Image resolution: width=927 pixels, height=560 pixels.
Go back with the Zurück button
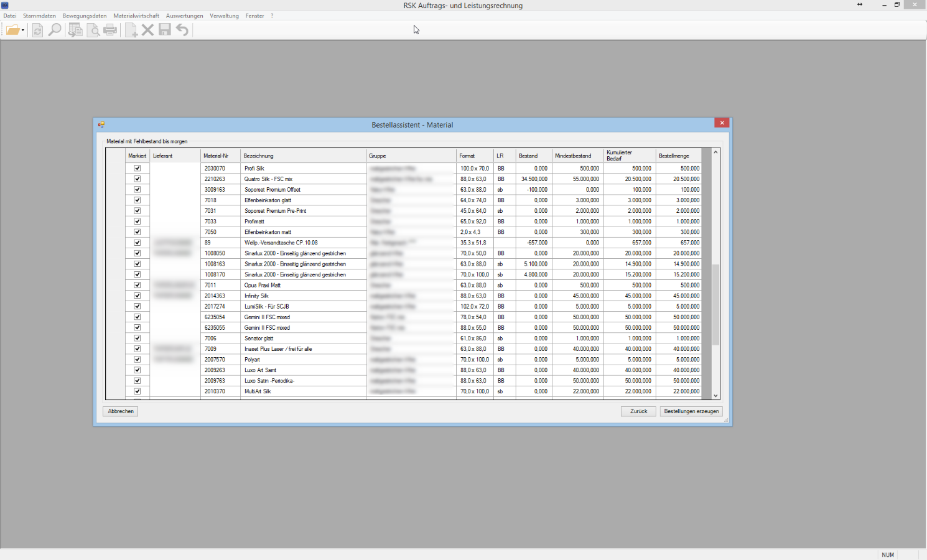[638, 411]
